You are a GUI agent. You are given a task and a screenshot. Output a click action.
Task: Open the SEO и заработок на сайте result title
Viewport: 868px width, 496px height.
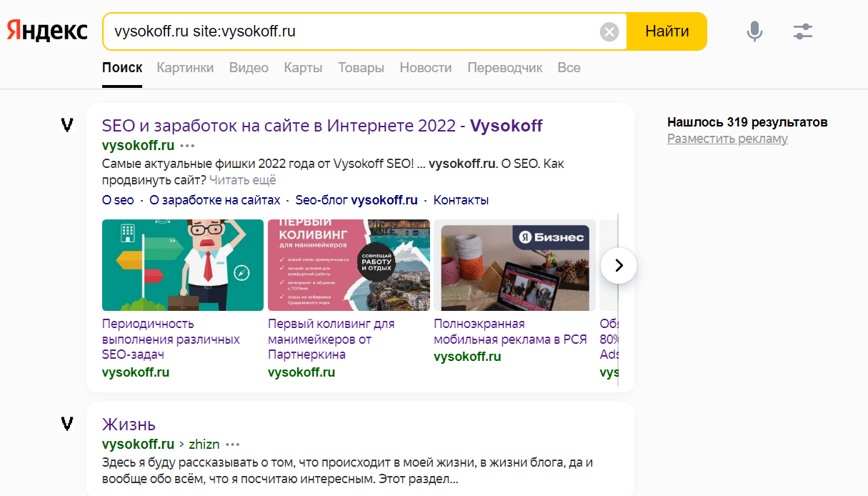point(322,126)
